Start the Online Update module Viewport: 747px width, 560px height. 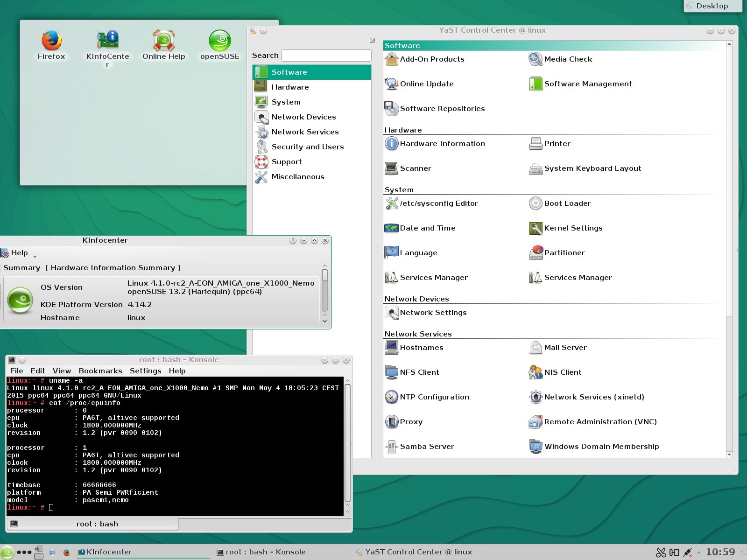426,84
